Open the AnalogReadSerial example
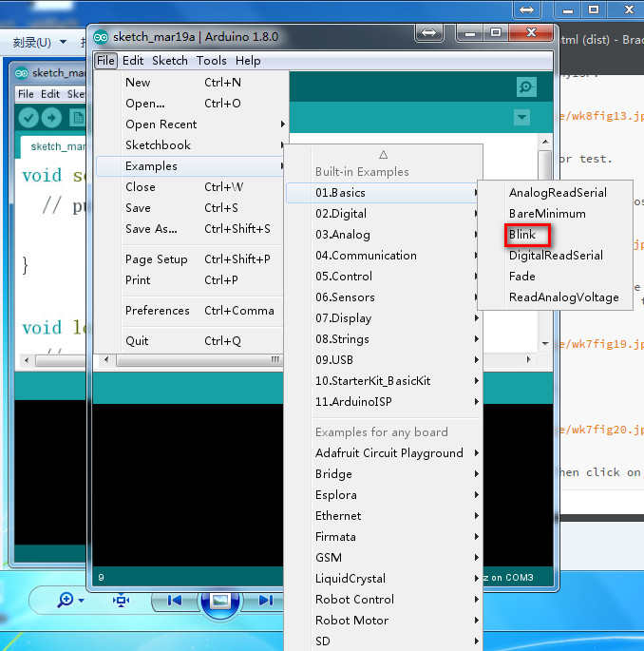This screenshot has width=644, height=651. (x=556, y=193)
